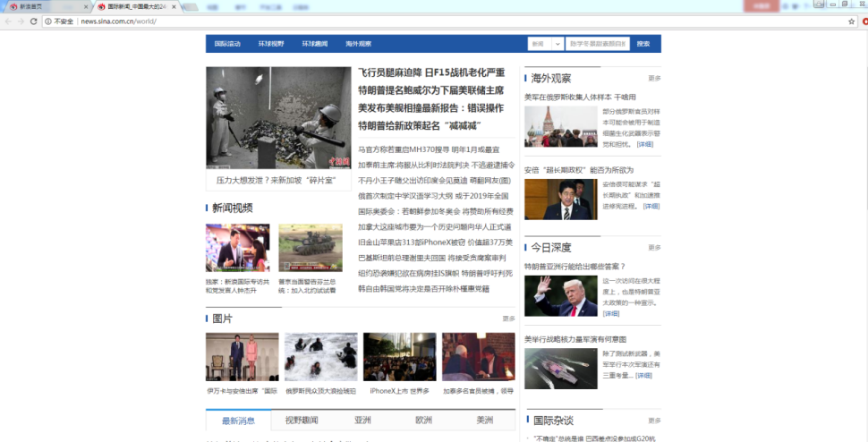Select the 国际新闻 browser tab

click(x=137, y=6)
